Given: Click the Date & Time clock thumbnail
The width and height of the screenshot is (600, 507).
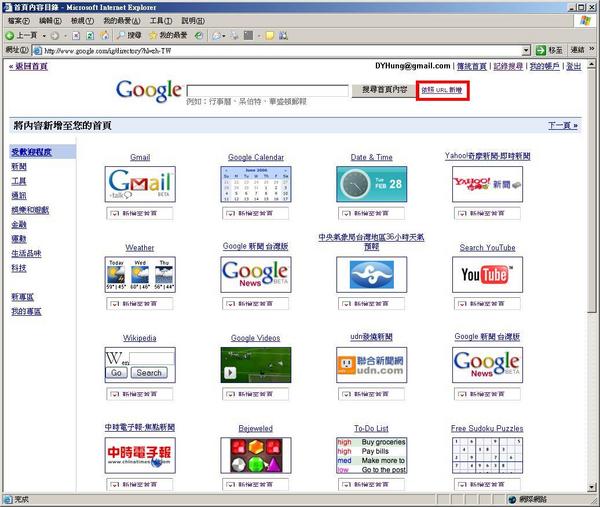Looking at the screenshot, I should (372, 184).
